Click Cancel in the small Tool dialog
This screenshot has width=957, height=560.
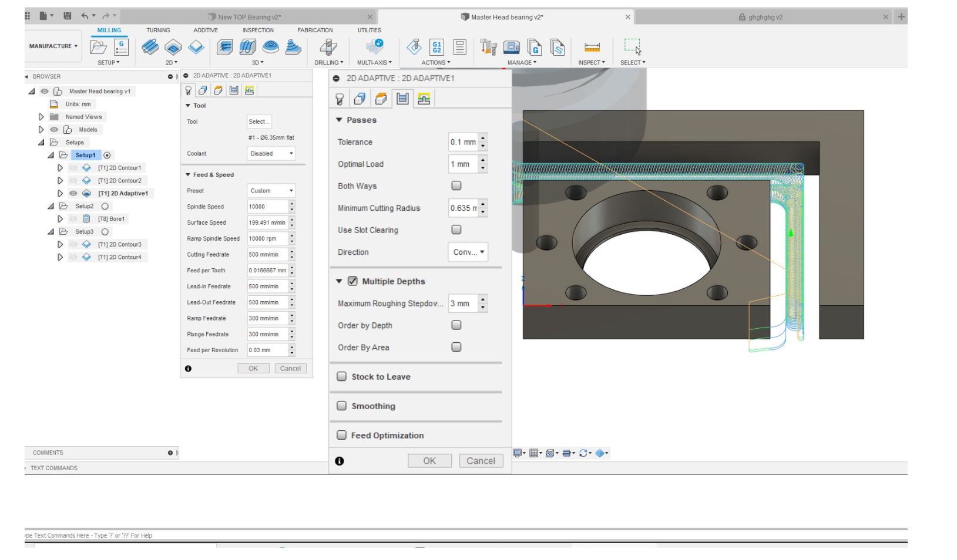point(290,369)
